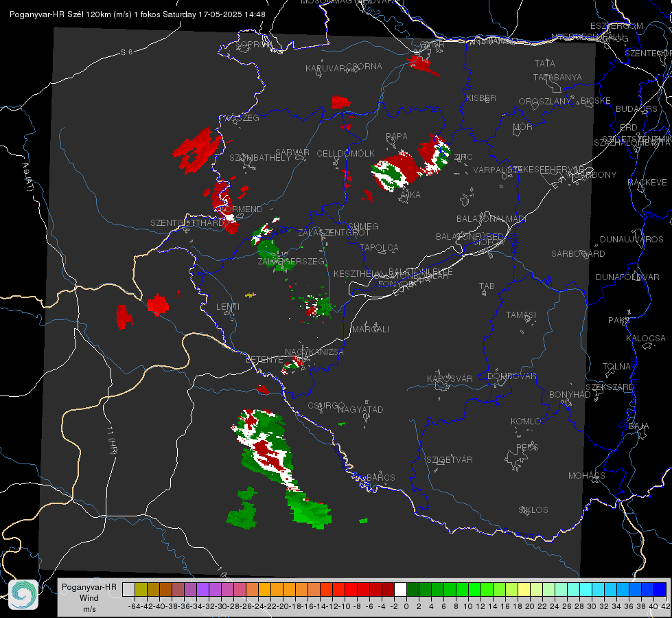The height and width of the screenshot is (618, 672).
Task: Click the SZIGETVAR city label
Action: click(x=449, y=460)
